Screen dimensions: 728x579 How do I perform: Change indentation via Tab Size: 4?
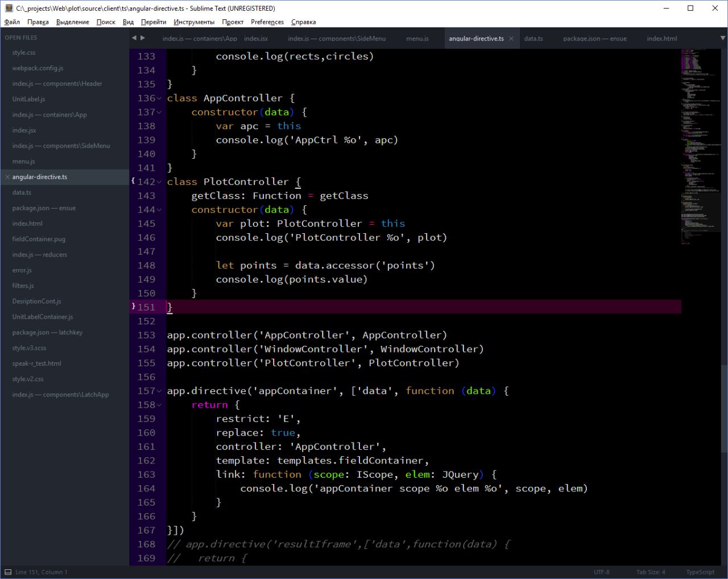click(x=651, y=572)
